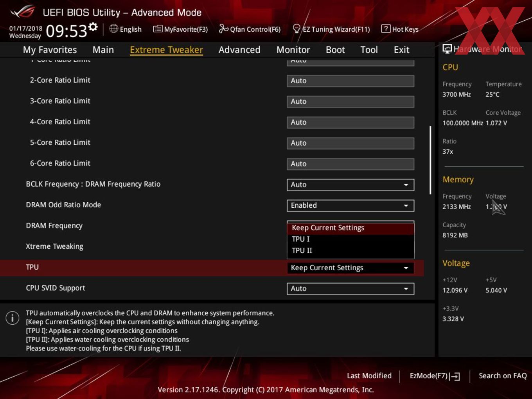Select TPU II option from the list

point(350,250)
